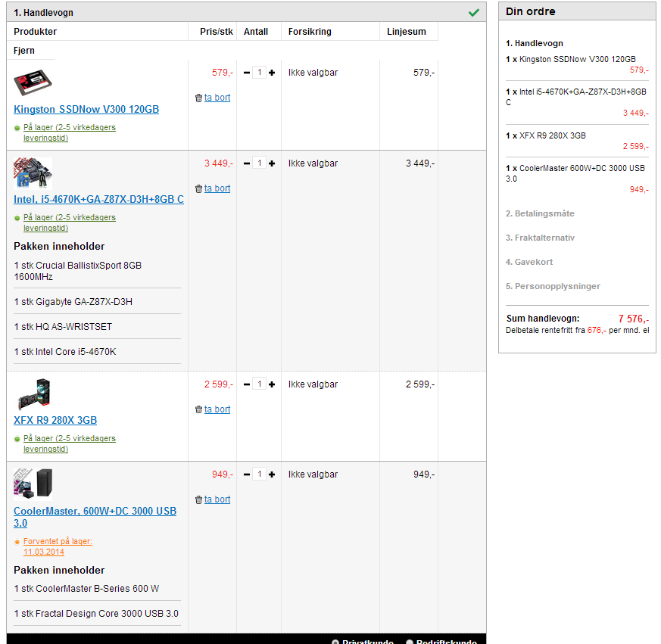Image resolution: width=661 pixels, height=644 pixels.
Task: Click trash icon for Intel bundle row
Action: (x=198, y=188)
